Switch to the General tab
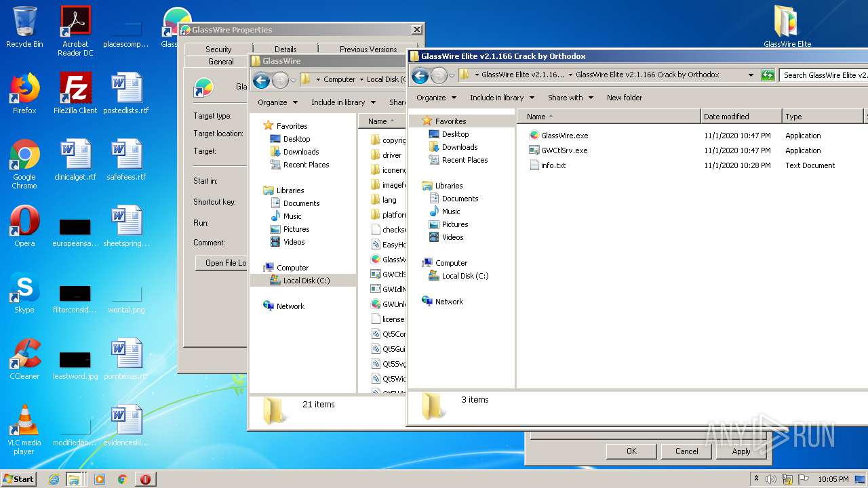Image resolution: width=868 pixels, height=488 pixels. click(220, 62)
